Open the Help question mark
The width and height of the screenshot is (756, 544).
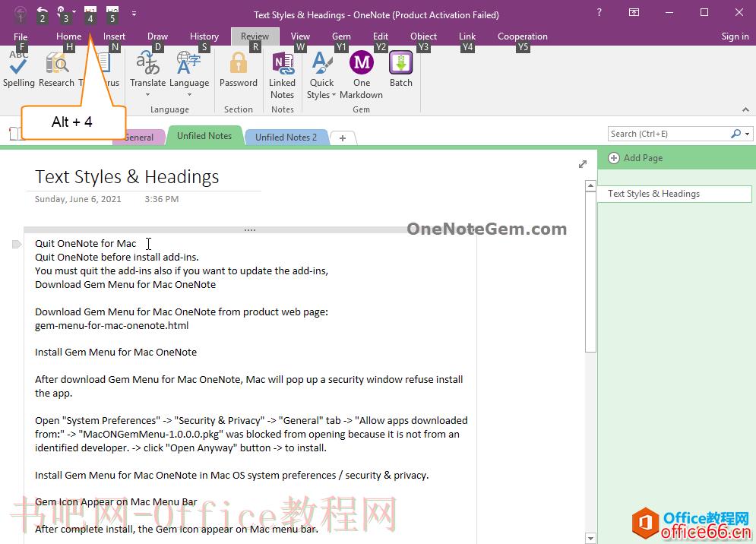click(599, 13)
